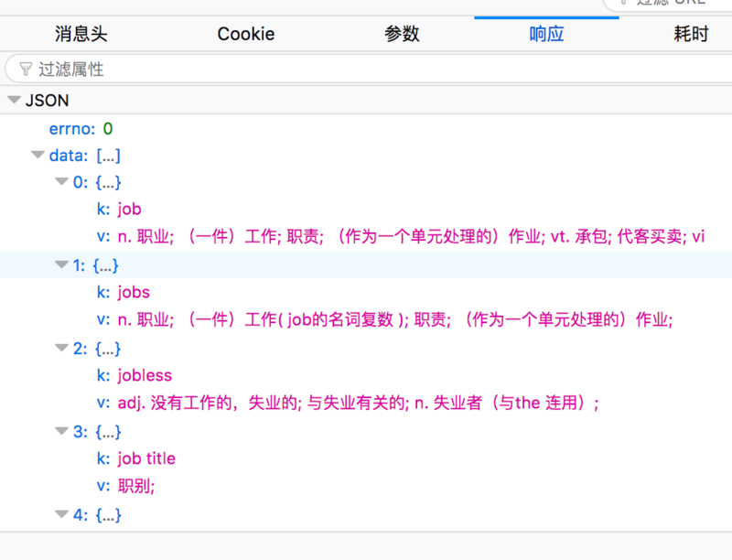732x560 pixels.
Task: Open the Cookie tab
Action: (246, 34)
